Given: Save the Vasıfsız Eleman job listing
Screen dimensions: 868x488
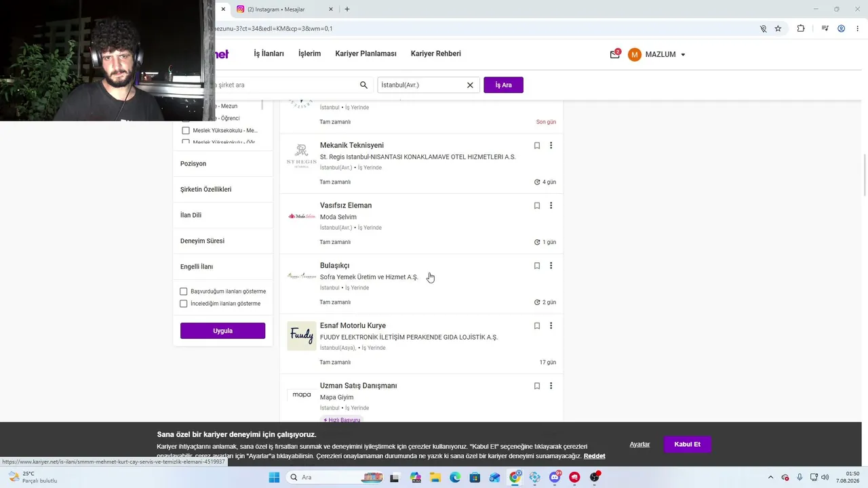Looking at the screenshot, I should pyautogui.click(x=537, y=205).
